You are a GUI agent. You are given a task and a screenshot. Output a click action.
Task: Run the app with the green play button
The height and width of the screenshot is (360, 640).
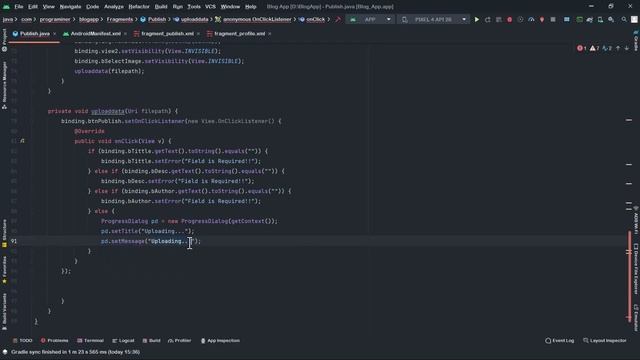(x=476, y=19)
